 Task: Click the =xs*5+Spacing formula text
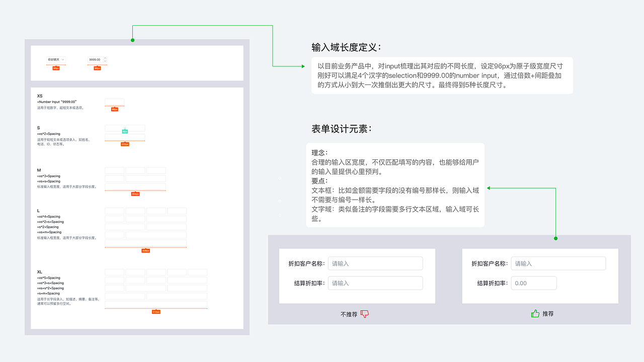pyautogui.click(x=48, y=278)
